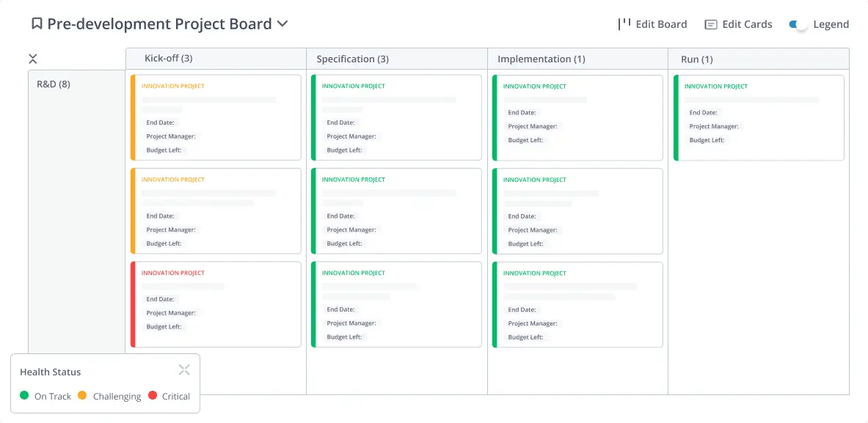868x423 pixels.
Task: Select the Kick-off (3) column header
Action: tap(169, 59)
